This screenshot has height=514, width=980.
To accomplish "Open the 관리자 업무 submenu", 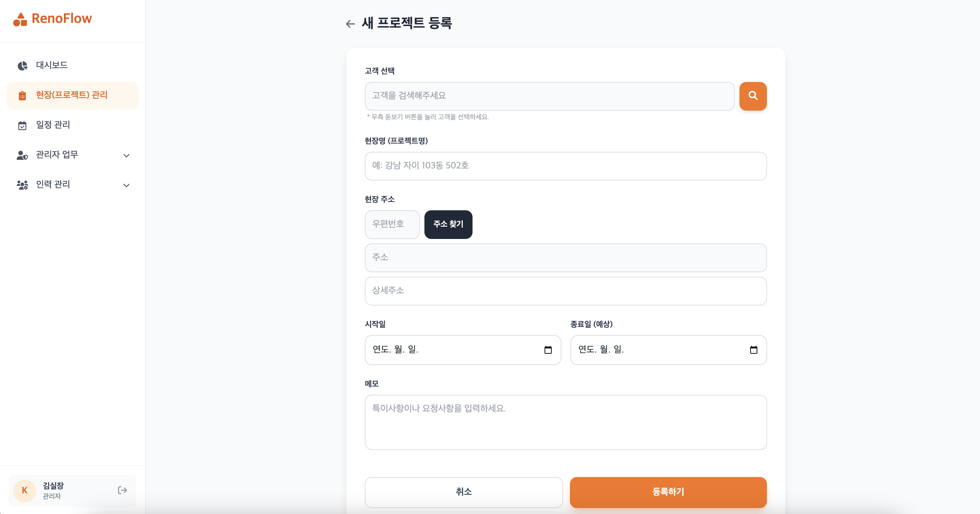I will point(57,155).
